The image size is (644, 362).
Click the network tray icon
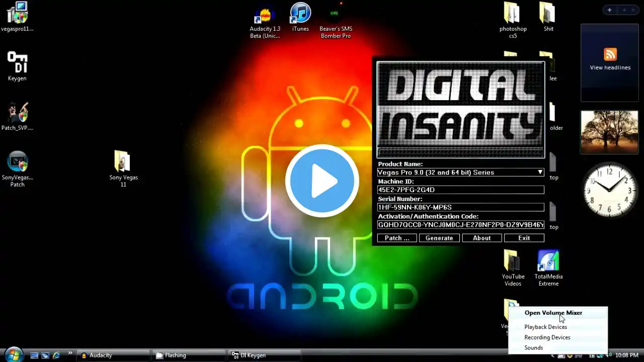coord(600,355)
